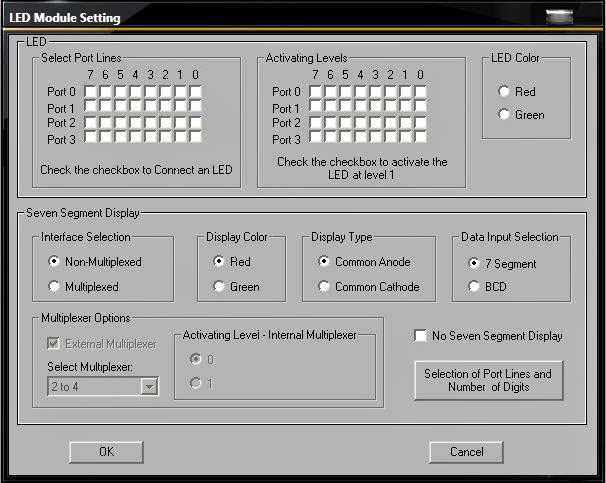
Task: Check Port 1 bit 1 in Select Port Lines
Action: click(x=180, y=106)
